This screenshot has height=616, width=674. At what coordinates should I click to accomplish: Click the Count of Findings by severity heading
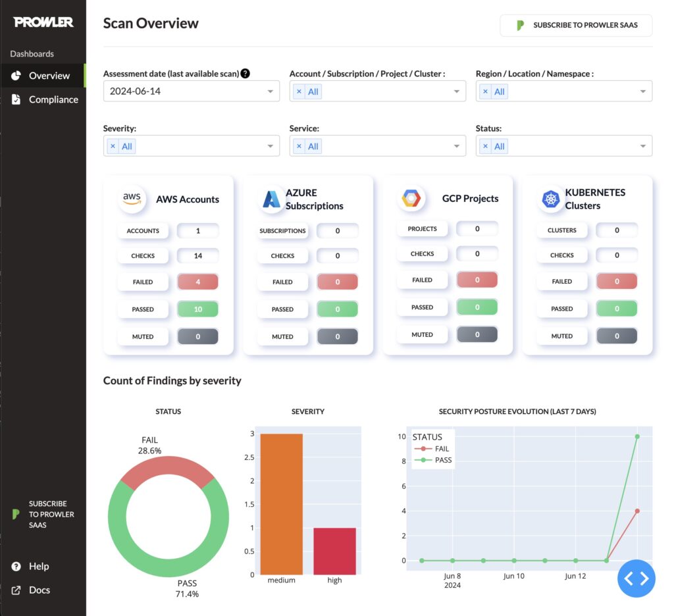[x=172, y=380]
